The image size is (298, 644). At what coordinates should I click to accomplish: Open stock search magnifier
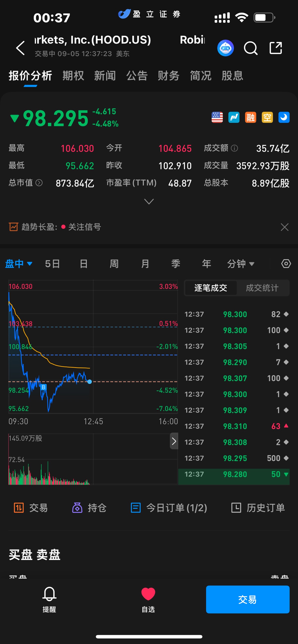(251, 48)
